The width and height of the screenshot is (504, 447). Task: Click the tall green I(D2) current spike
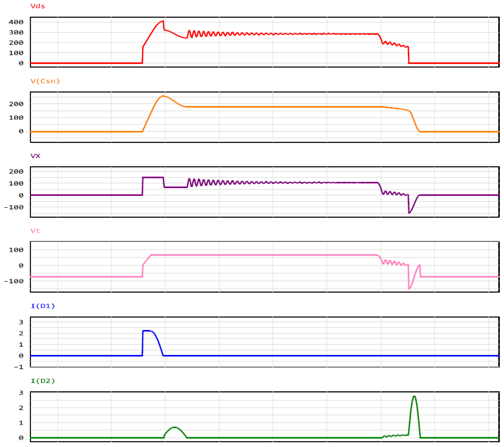pos(414,397)
